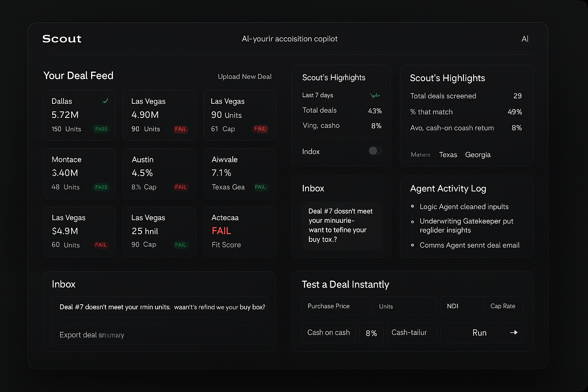This screenshot has height=392, width=588.
Task: Click the sparkline chart icon beside Last 7 days
Action: [x=374, y=95]
